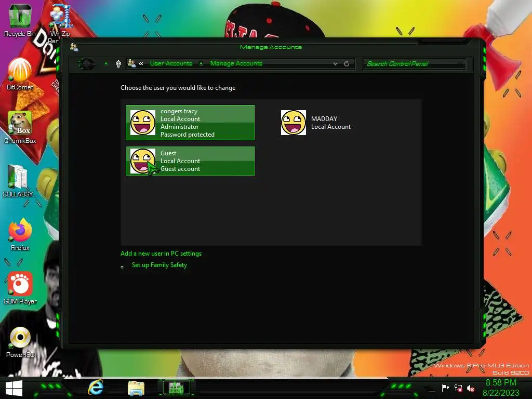The height and width of the screenshot is (399, 532).
Task: Select the congers tracy Administrator account
Action: 190,123
